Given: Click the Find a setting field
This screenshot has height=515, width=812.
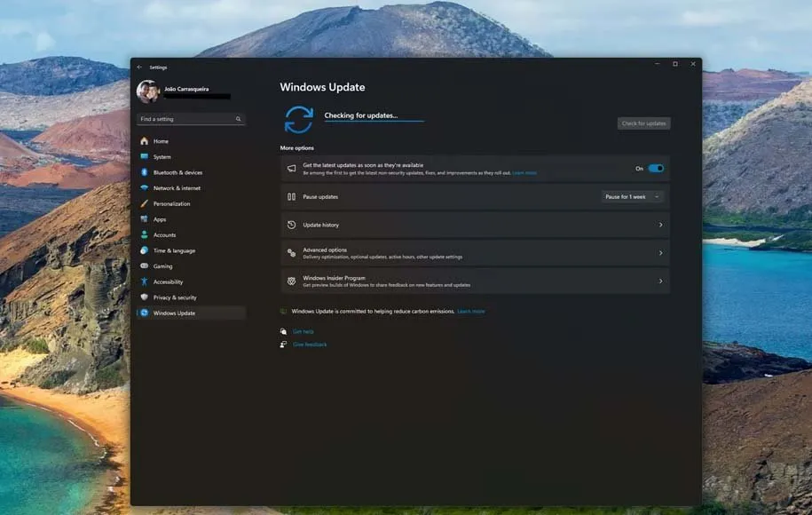Looking at the screenshot, I should [185, 119].
